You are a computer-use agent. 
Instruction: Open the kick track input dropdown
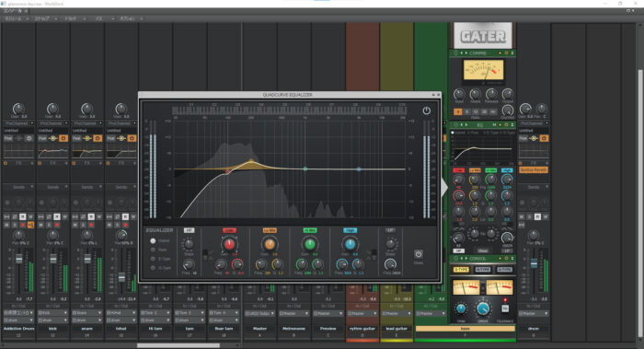pos(53,313)
